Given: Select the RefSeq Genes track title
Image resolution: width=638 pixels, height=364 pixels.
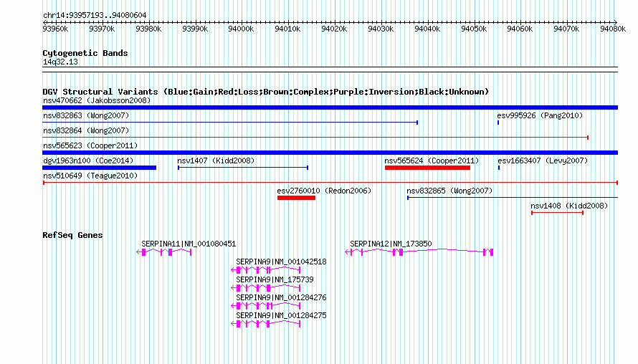Looking at the screenshot, I should click(72, 235).
